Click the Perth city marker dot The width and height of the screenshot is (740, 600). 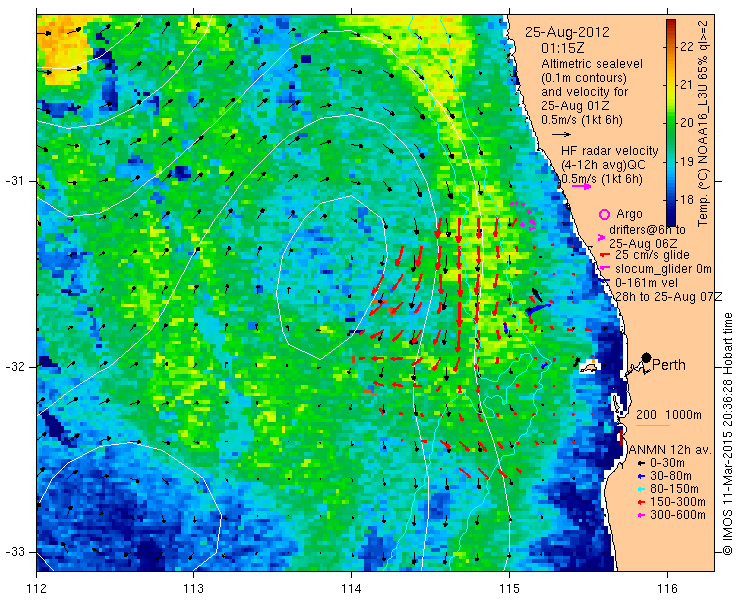[647, 357]
